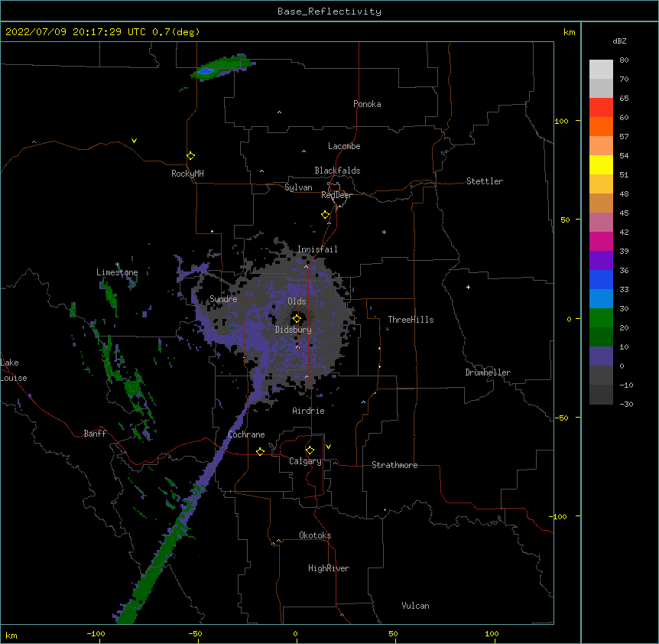Click the 50 tick on the right axis

[565, 220]
